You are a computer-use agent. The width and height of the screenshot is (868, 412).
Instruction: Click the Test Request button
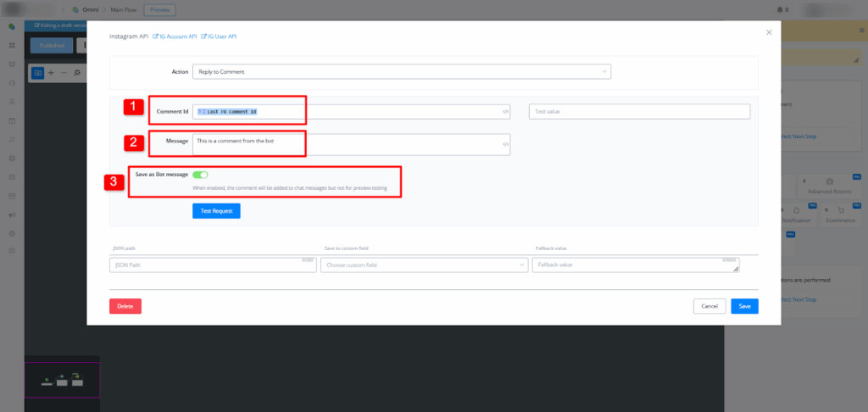pyautogui.click(x=216, y=210)
